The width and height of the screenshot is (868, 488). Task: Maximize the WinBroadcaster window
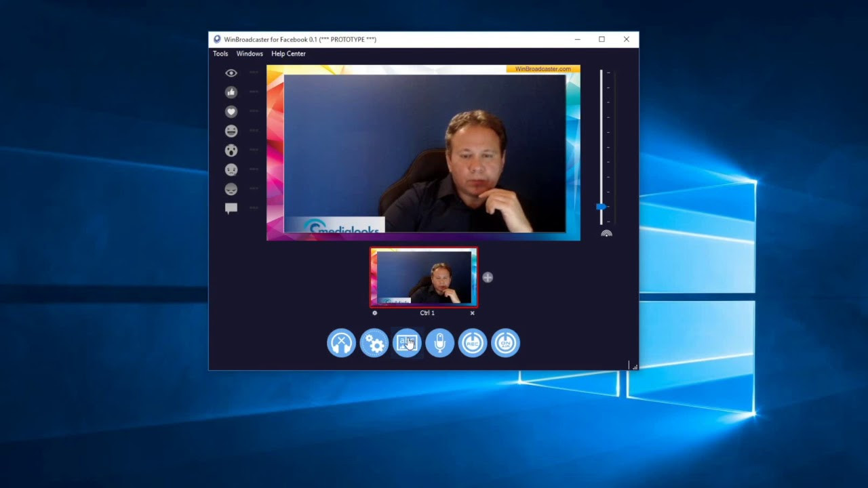pyautogui.click(x=601, y=39)
